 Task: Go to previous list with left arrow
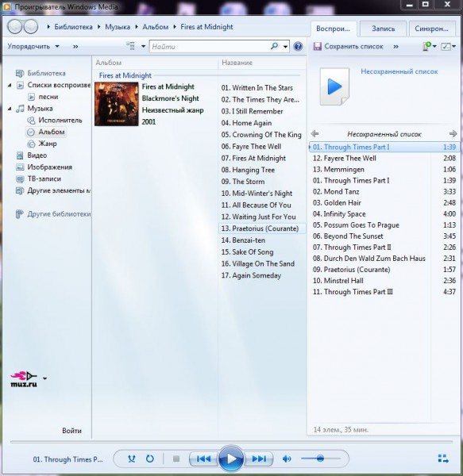pyautogui.click(x=315, y=134)
